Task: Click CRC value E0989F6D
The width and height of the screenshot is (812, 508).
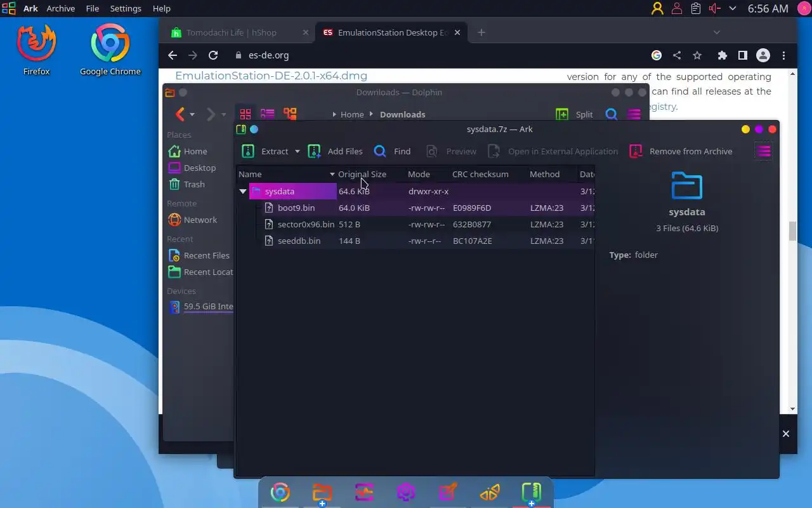Action: (x=472, y=208)
